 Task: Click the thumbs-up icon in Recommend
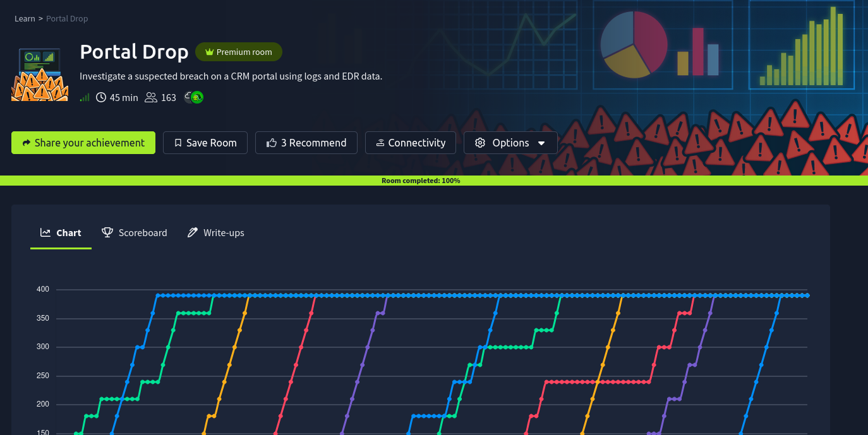(x=272, y=143)
